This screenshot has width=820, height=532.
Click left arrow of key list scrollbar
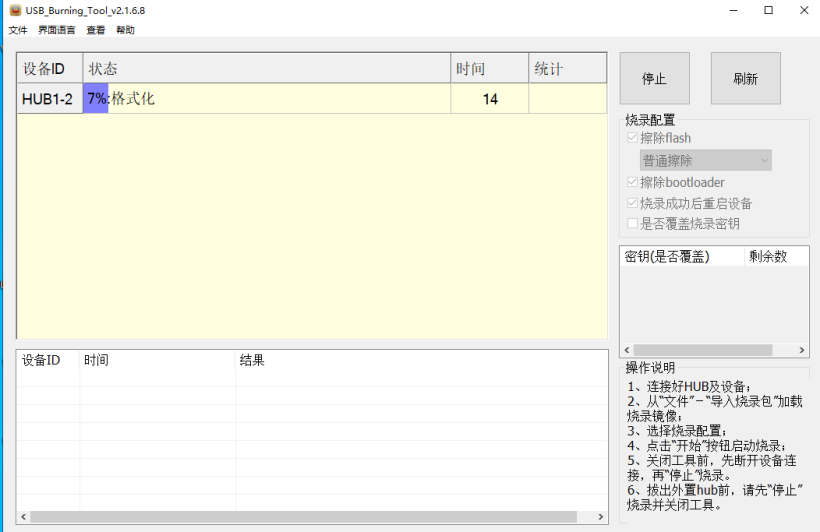click(x=627, y=350)
